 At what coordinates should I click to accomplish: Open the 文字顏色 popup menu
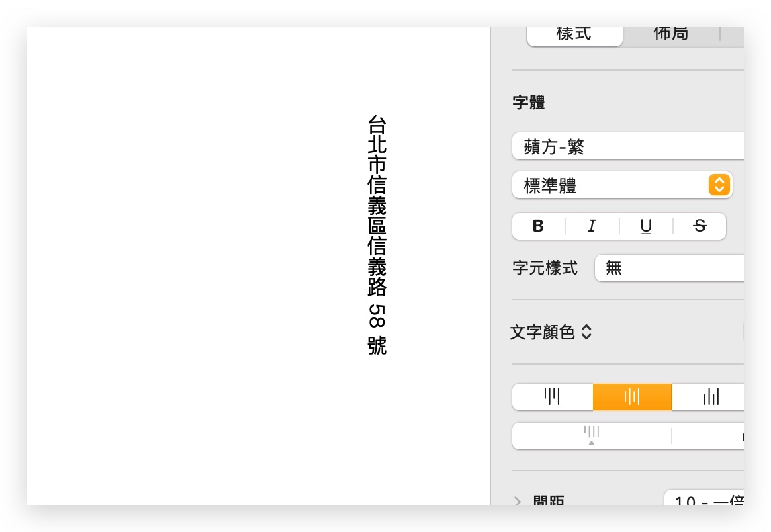(x=551, y=332)
